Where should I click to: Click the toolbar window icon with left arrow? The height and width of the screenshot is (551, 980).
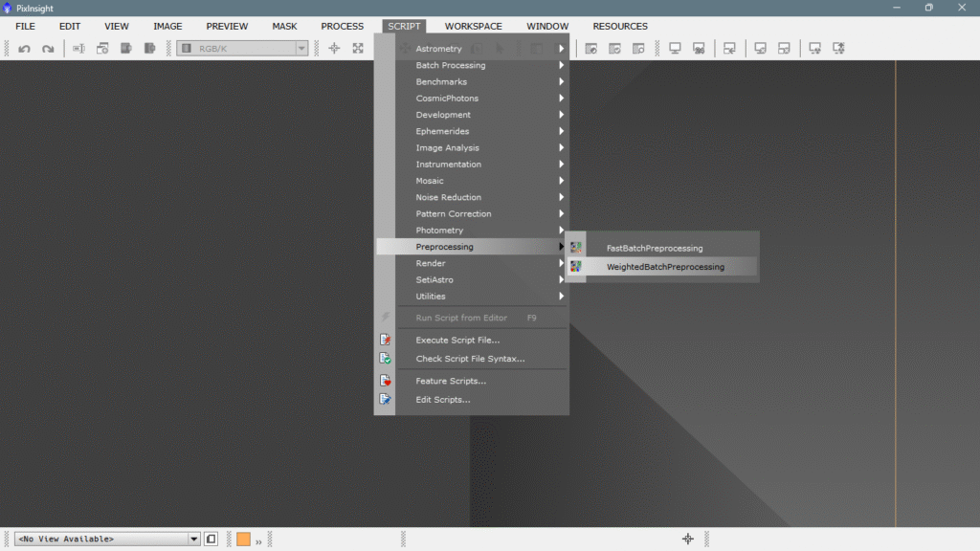tap(729, 48)
